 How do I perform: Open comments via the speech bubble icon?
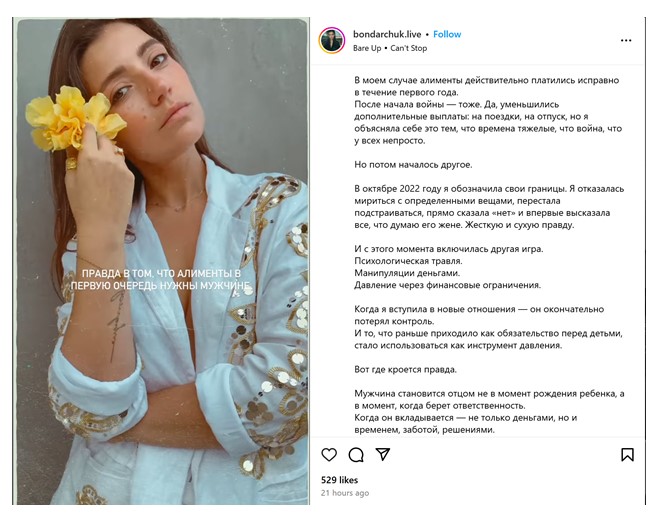pos(356,454)
